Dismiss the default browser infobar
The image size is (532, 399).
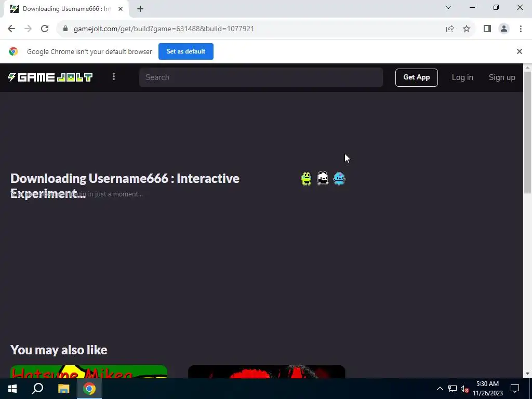(519, 51)
